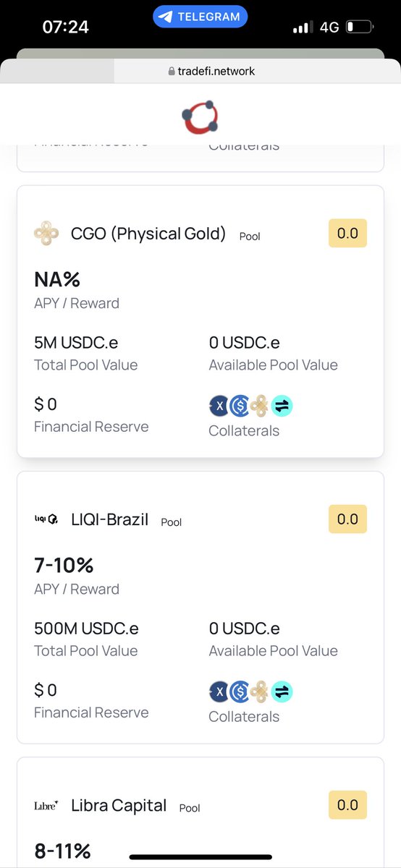Tap the home indicator bar at the bottom
This screenshot has width=401, height=868.
(x=200, y=857)
